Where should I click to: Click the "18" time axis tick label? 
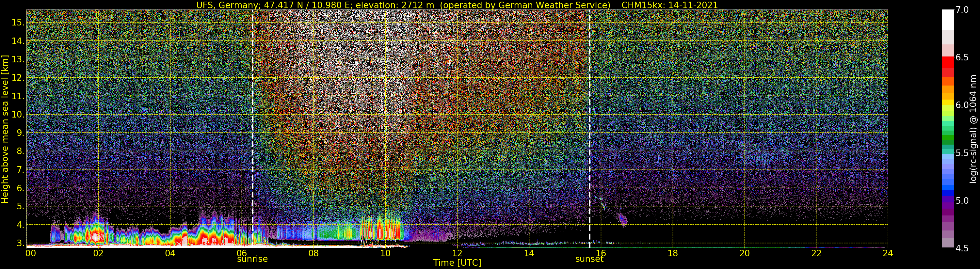[673, 253]
